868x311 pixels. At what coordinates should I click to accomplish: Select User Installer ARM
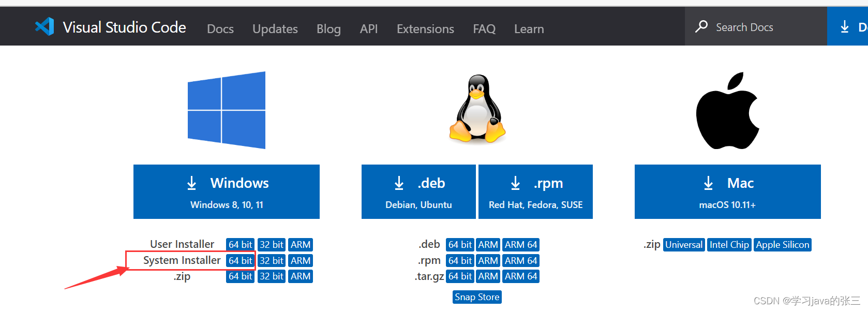(301, 245)
